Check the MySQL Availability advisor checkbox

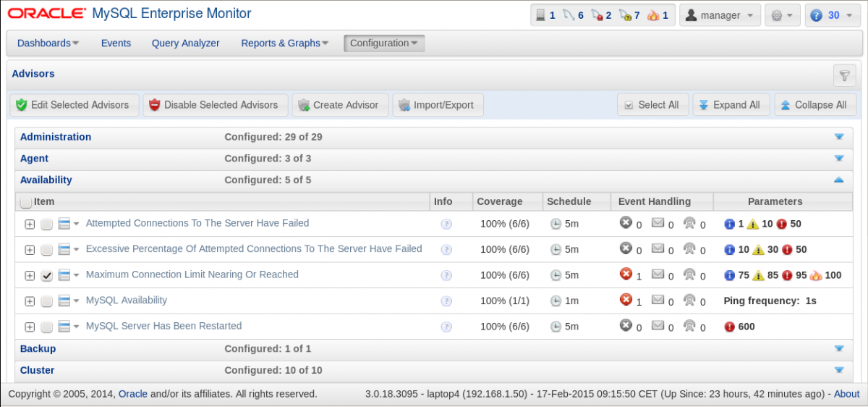pyautogui.click(x=46, y=301)
